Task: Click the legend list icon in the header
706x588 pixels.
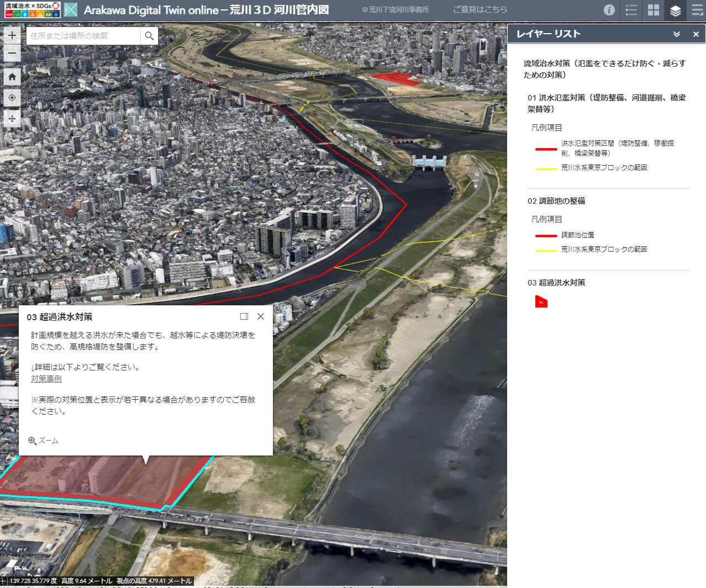Action: [x=631, y=10]
